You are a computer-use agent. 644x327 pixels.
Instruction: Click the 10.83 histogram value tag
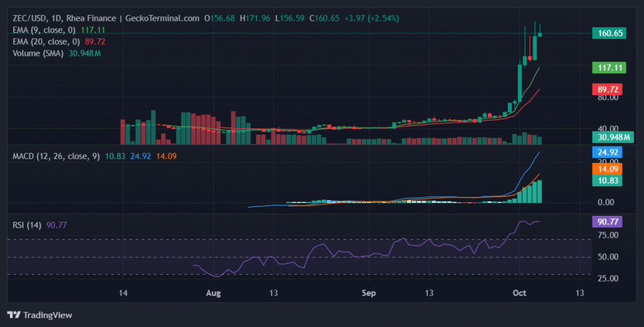[x=607, y=180]
